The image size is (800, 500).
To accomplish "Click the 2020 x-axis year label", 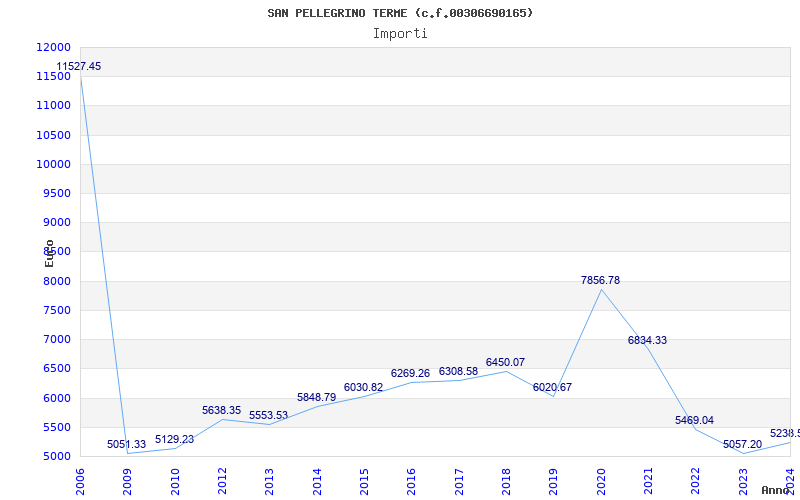I will click(x=601, y=482).
